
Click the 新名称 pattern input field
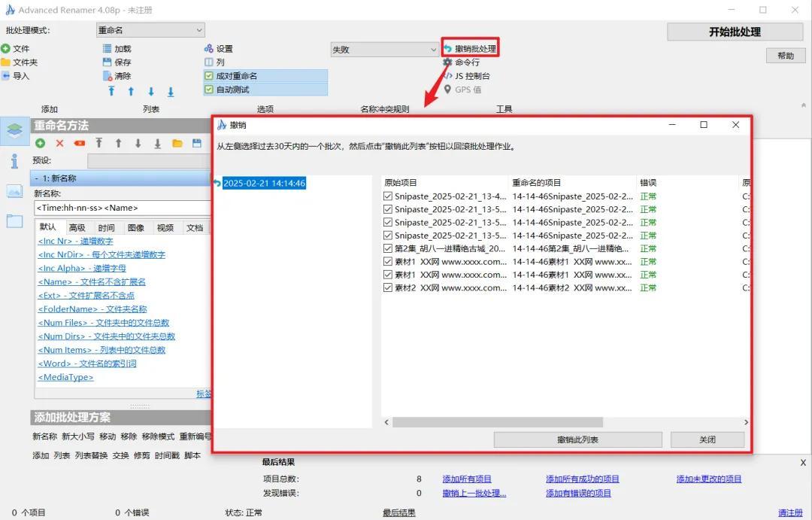click(122, 208)
